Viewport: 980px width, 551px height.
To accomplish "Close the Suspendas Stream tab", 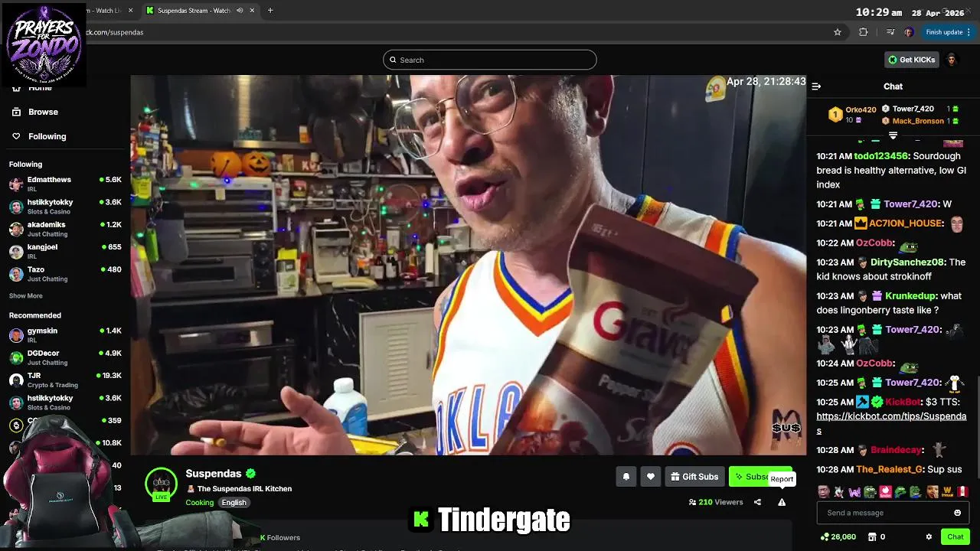I will [253, 11].
